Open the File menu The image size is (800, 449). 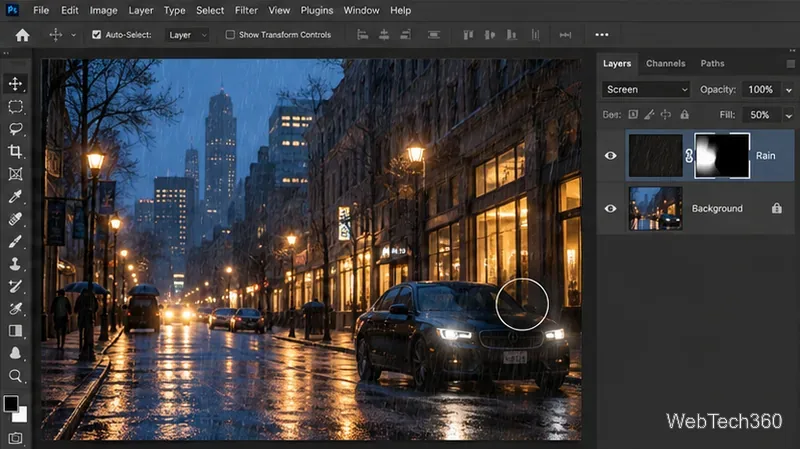[41, 10]
